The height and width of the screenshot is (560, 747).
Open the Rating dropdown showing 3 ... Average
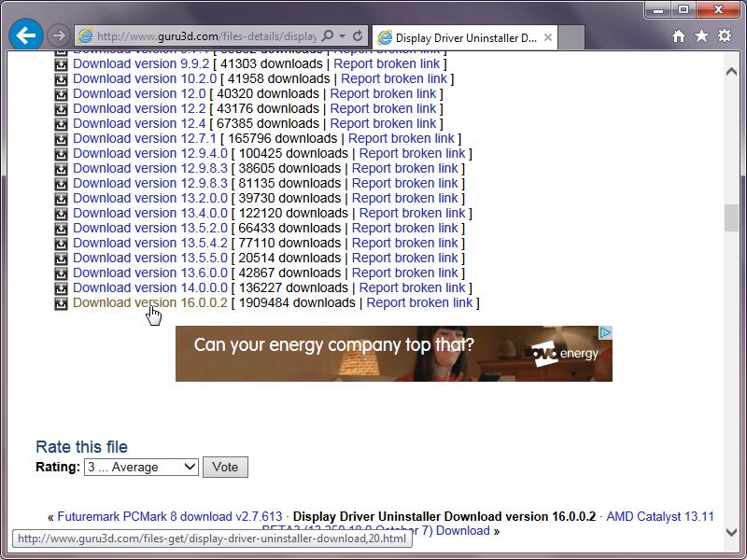click(141, 467)
